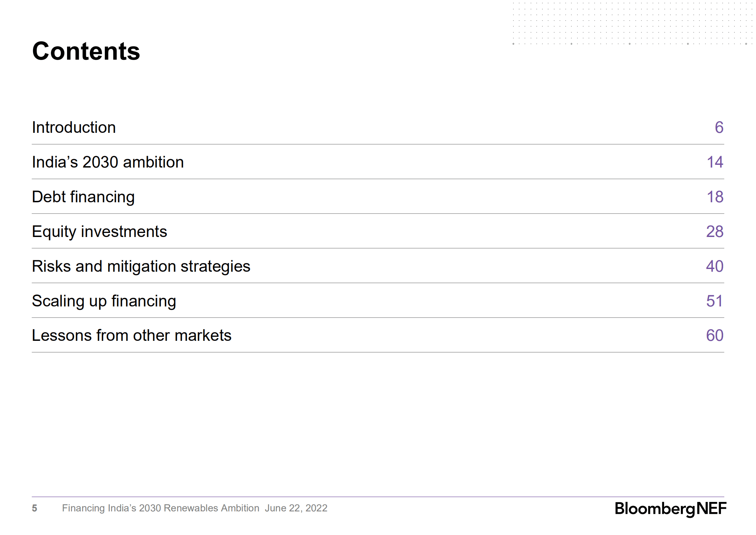The height and width of the screenshot is (535, 756).
Task: Go to the Debt financing section
Action: [83, 197]
